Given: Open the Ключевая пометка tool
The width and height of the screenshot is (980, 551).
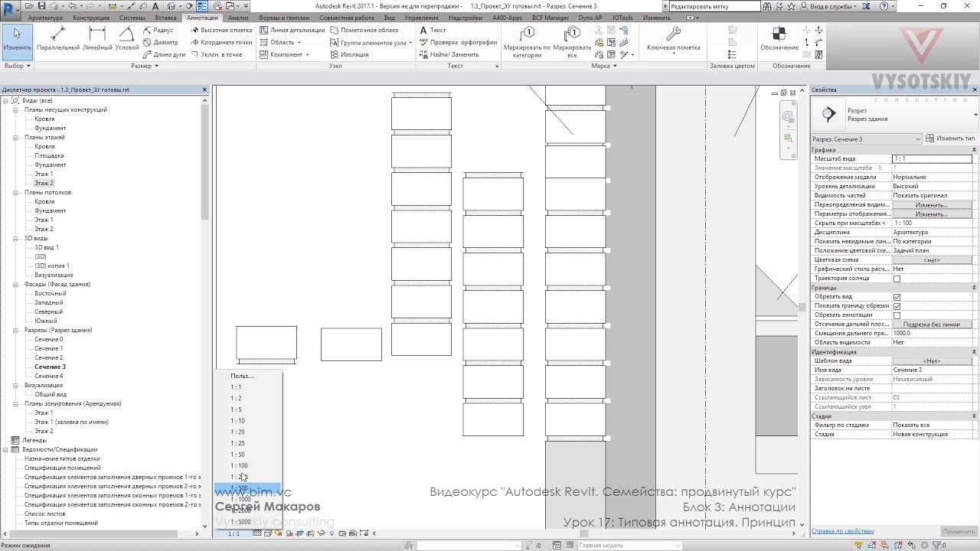Looking at the screenshot, I should point(674,40).
